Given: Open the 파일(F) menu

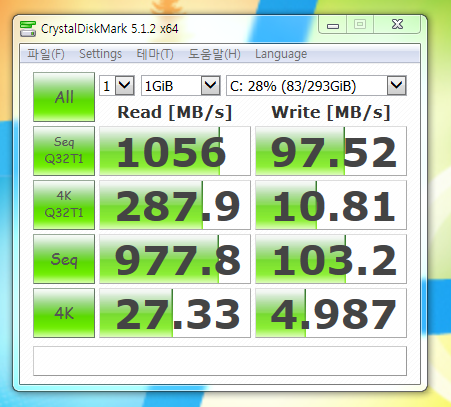Looking at the screenshot, I should (46, 54).
